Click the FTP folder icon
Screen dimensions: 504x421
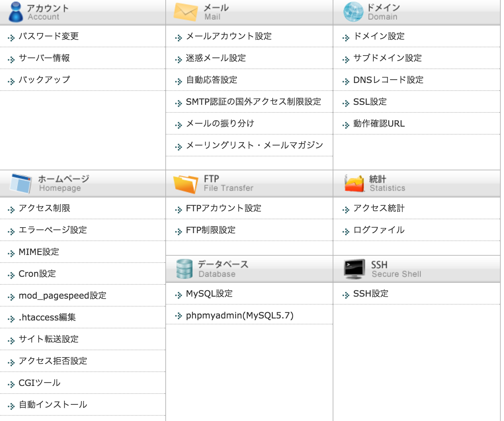point(186,184)
